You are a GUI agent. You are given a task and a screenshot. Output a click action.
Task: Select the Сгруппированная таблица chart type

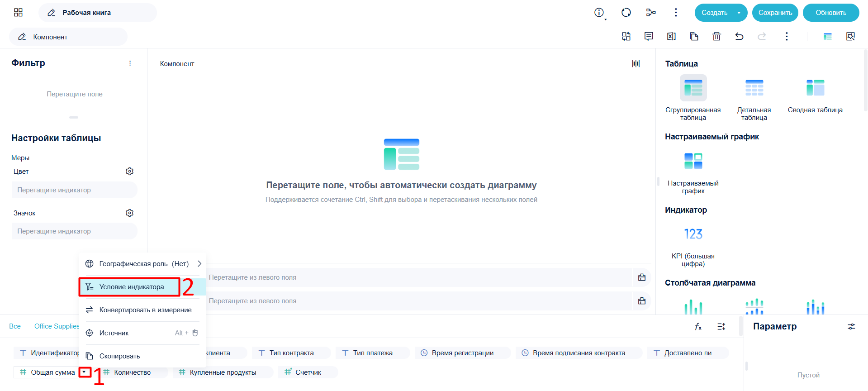(x=693, y=98)
